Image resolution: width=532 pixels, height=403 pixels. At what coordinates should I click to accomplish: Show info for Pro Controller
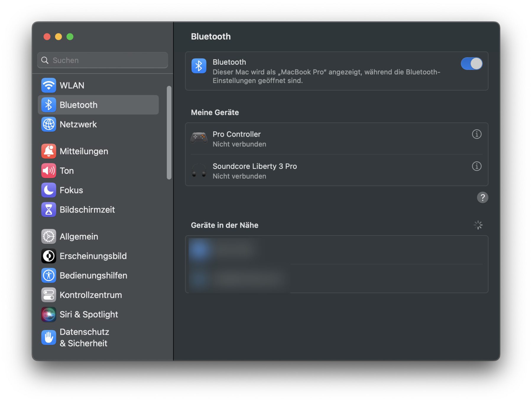(476, 134)
